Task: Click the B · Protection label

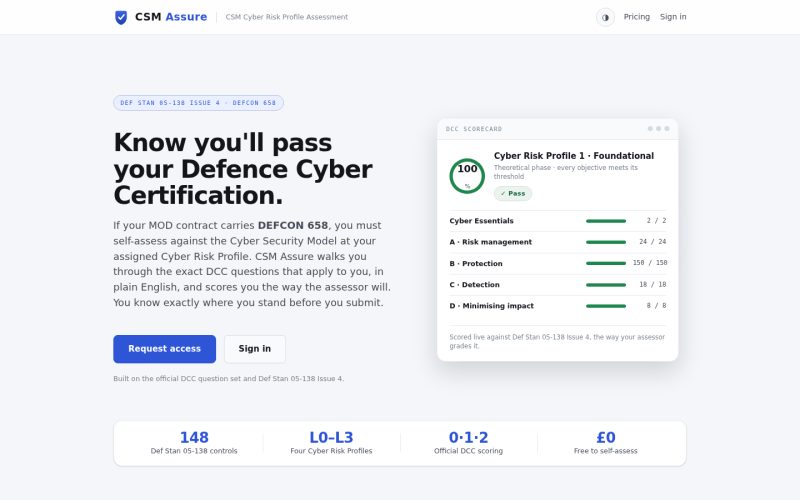Action: pyautogui.click(x=476, y=264)
